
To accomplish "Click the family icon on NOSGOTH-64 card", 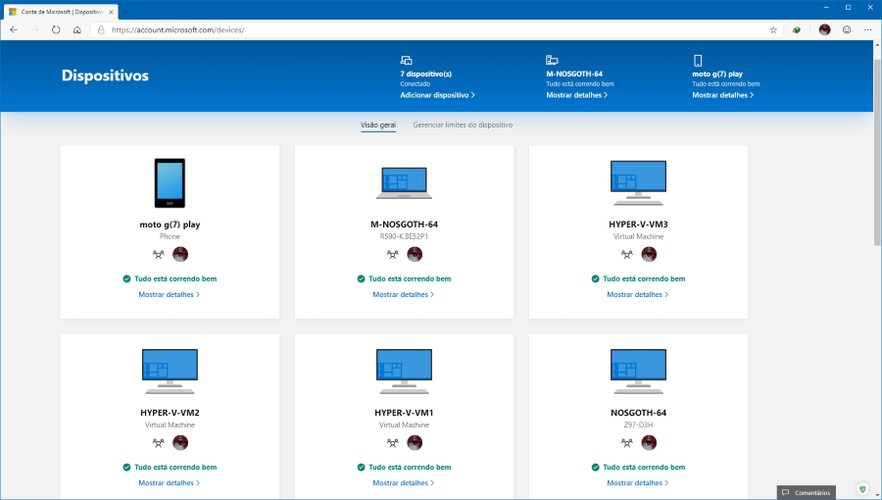I will pyautogui.click(x=627, y=443).
